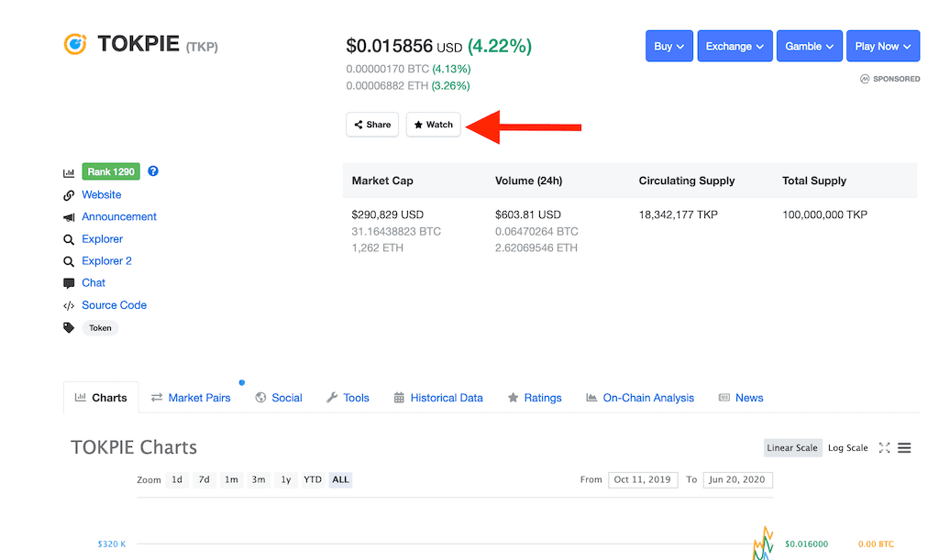Open the Buy dropdown

point(668,46)
